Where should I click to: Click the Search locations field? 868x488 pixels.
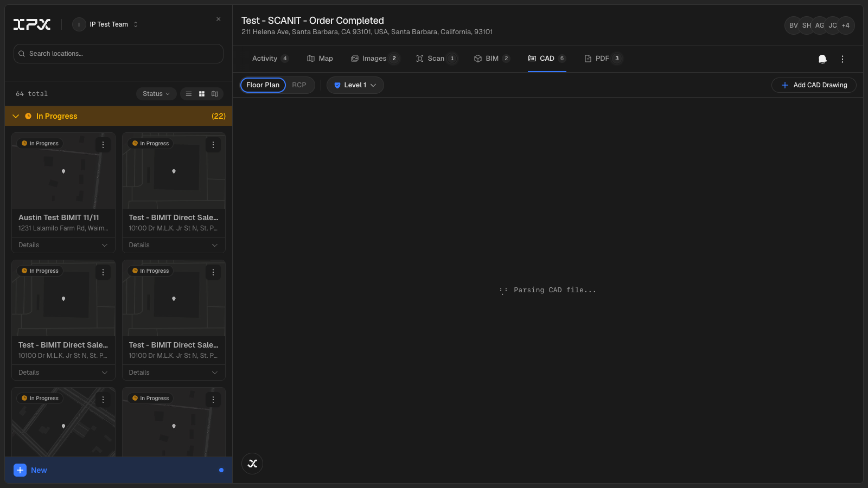(118, 54)
